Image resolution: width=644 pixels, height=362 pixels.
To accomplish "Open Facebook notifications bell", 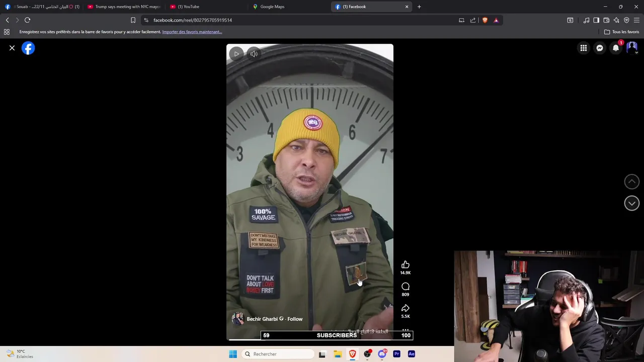I will (x=616, y=48).
